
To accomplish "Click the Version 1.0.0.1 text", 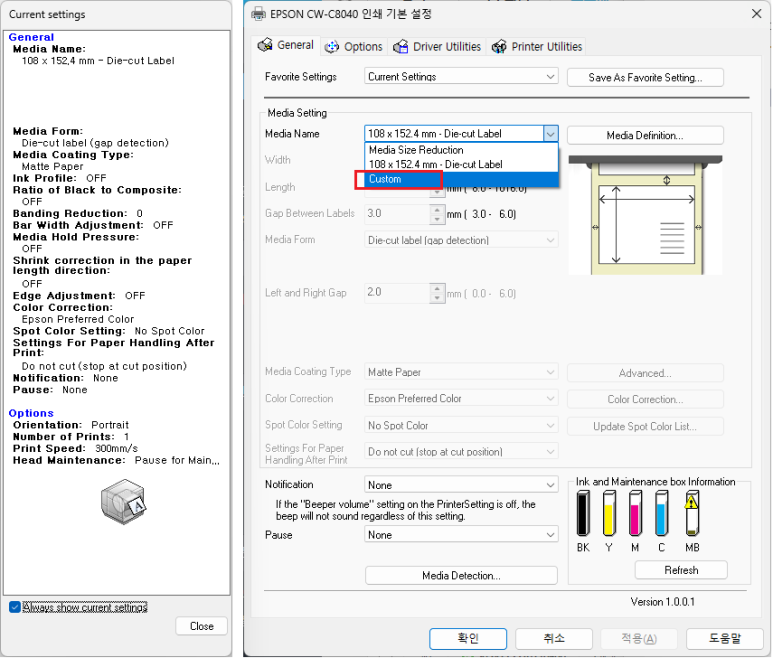I will 663,602.
